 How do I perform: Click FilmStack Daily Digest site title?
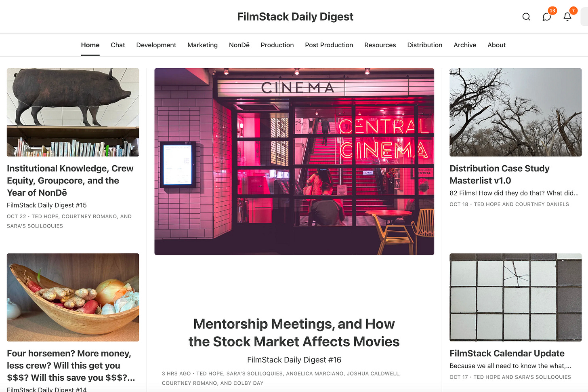tap(295, 17)
